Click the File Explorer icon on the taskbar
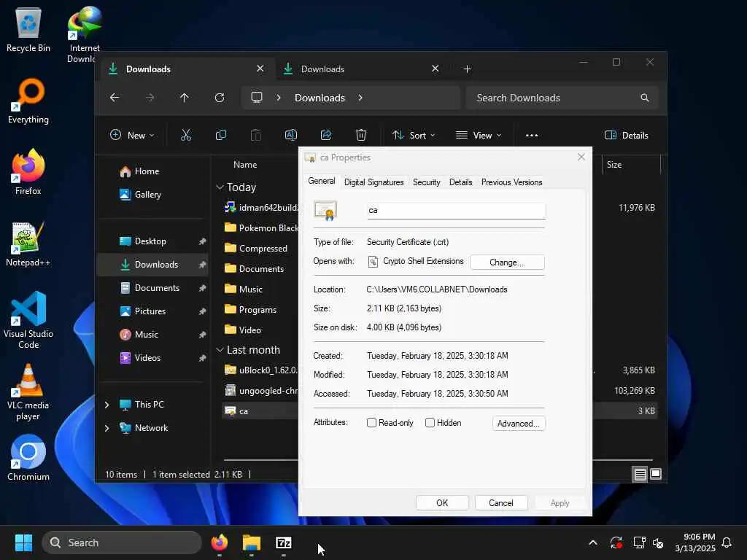747x560 pixels. [x=252, y=542]
